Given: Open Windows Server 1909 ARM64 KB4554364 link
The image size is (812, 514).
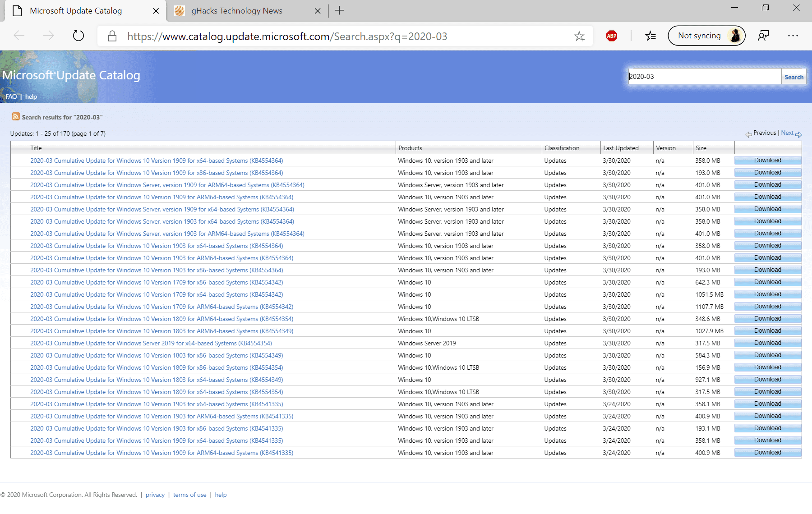Looking at the screenshot, I should click(167, 185).
